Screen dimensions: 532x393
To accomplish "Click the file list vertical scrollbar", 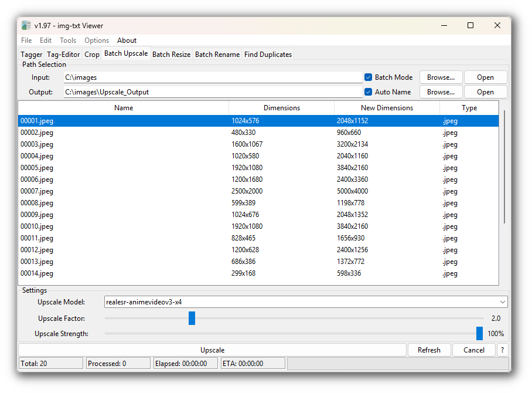I will 504,167.
